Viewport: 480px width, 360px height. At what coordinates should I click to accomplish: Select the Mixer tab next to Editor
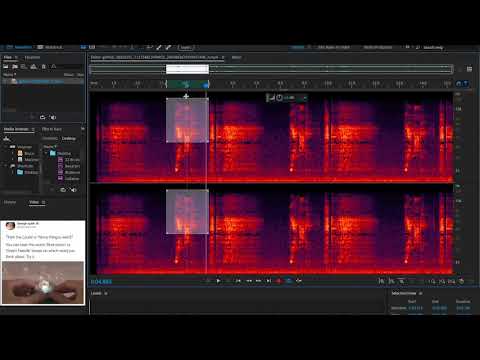236,57
